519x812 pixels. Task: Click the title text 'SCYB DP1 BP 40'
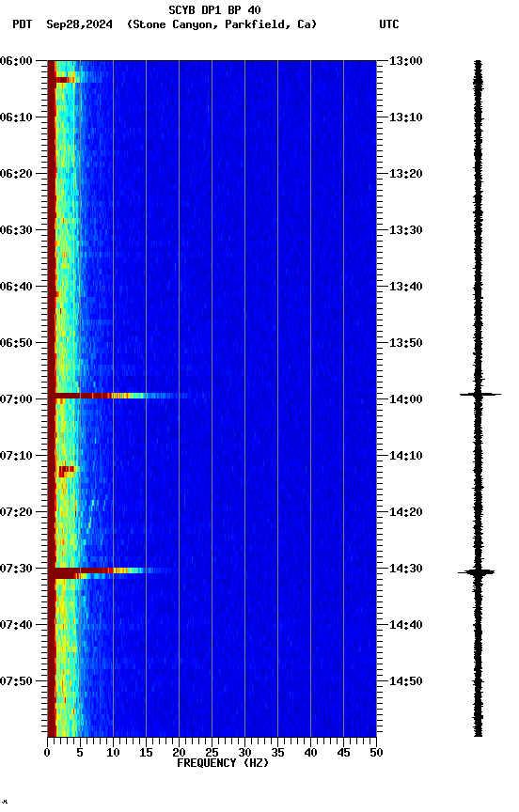214,10
